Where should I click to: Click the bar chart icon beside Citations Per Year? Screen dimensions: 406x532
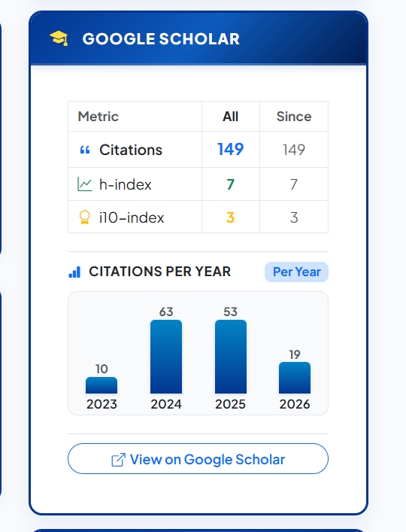74,272
